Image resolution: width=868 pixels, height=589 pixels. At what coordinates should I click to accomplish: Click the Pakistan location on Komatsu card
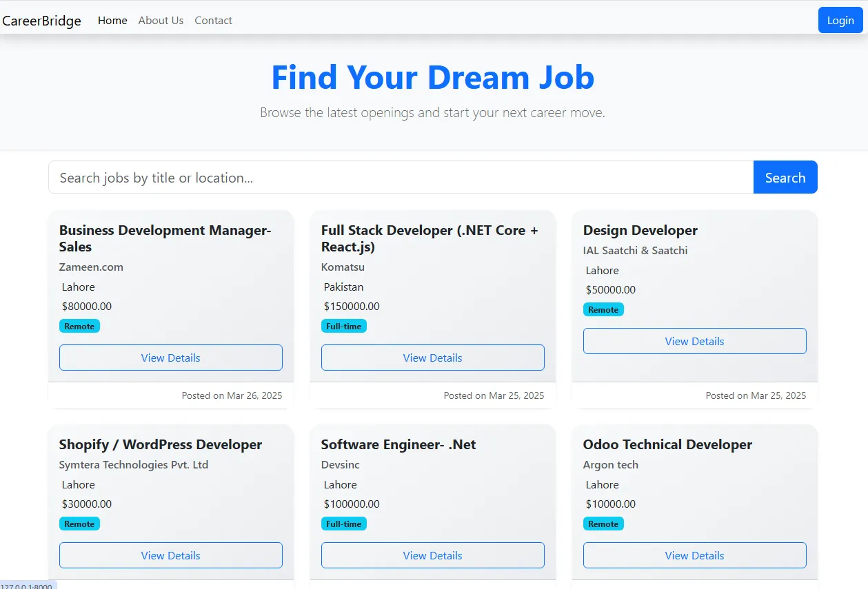(344, 287)
